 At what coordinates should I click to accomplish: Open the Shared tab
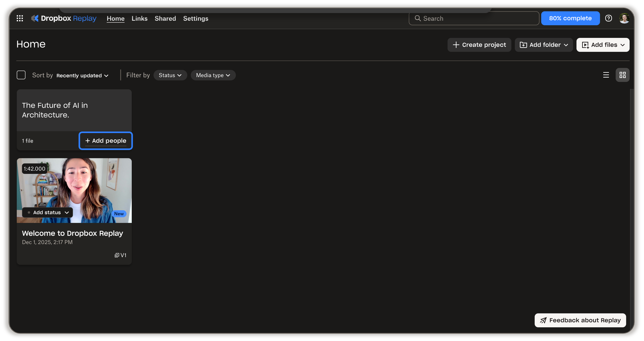click(165, 18)
